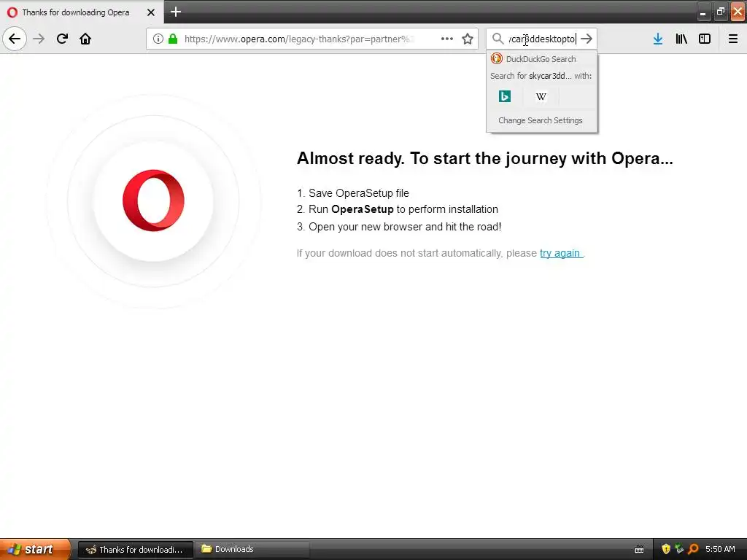Click the orange magnifier tray icon
Screen dimensions: 747x560
(x=693, y=550)
